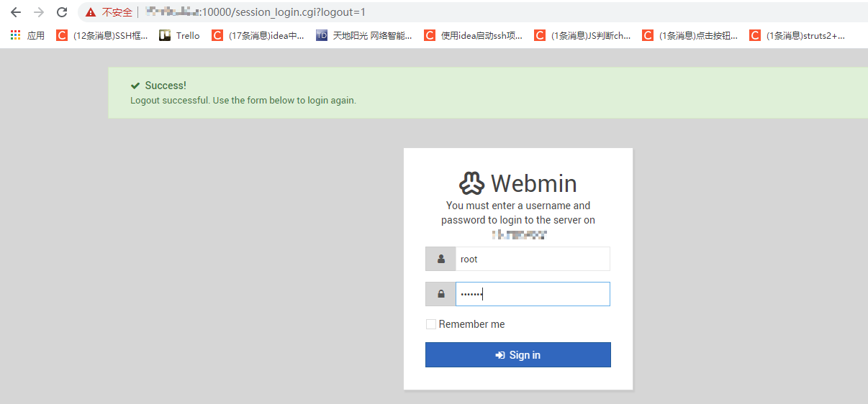Go back with the browser back arrow
The width and height of the screenshot is (868, 404).
pos(16,12)
